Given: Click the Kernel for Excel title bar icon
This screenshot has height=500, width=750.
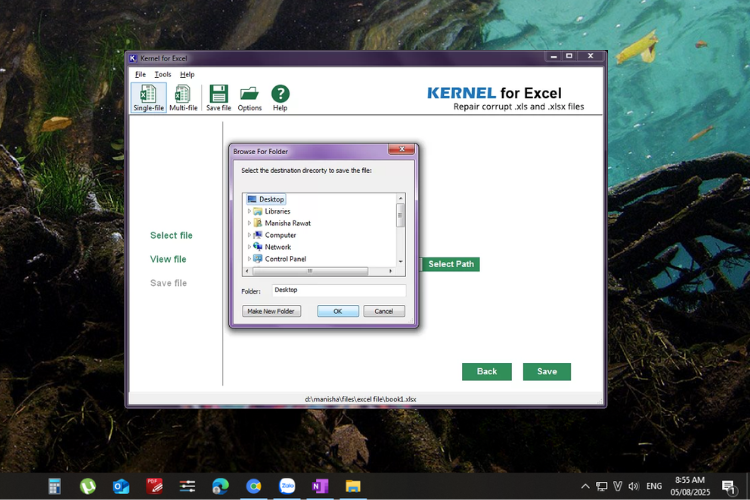Looking at the screenshot, I should coord(133,58).
